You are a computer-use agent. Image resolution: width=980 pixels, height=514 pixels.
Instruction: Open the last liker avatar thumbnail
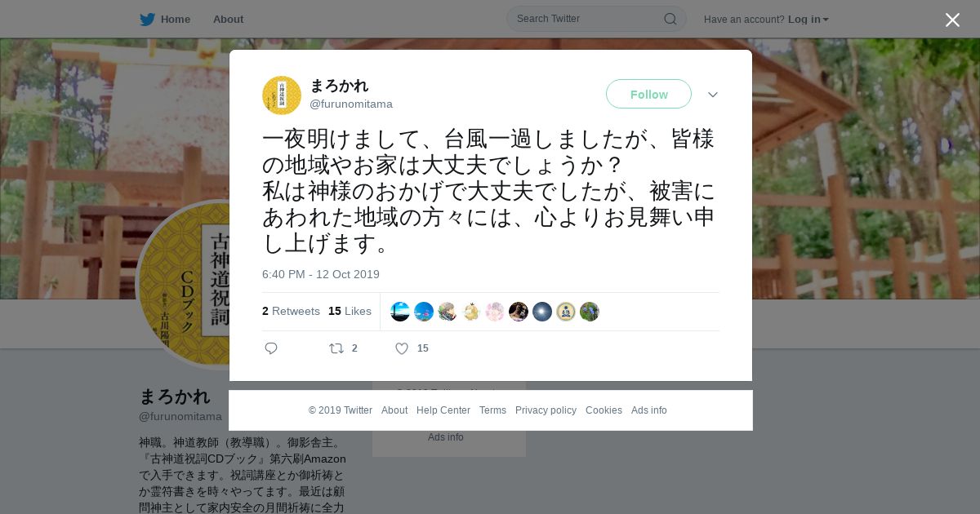pos(590,312)
